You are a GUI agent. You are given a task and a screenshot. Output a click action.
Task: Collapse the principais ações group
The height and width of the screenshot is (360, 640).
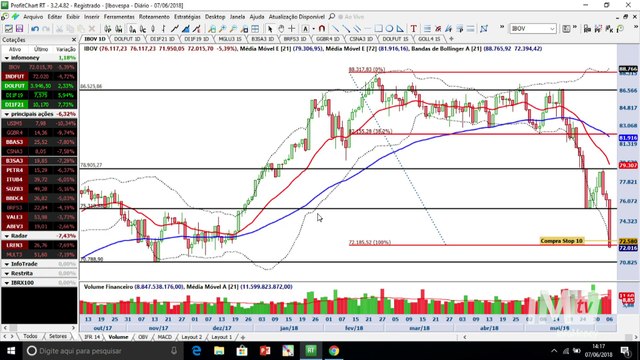7,114
